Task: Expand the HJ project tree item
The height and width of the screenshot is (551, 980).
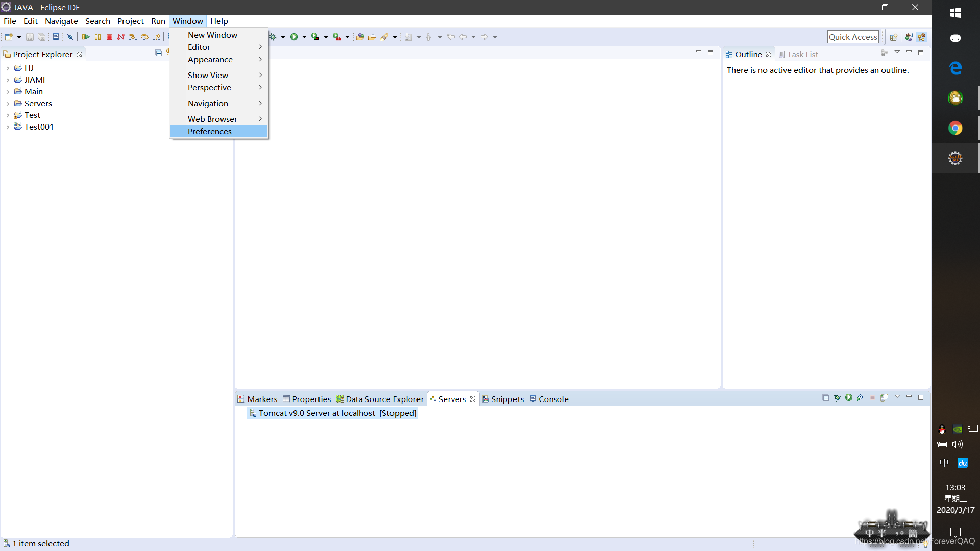Action: coord(8,68)
